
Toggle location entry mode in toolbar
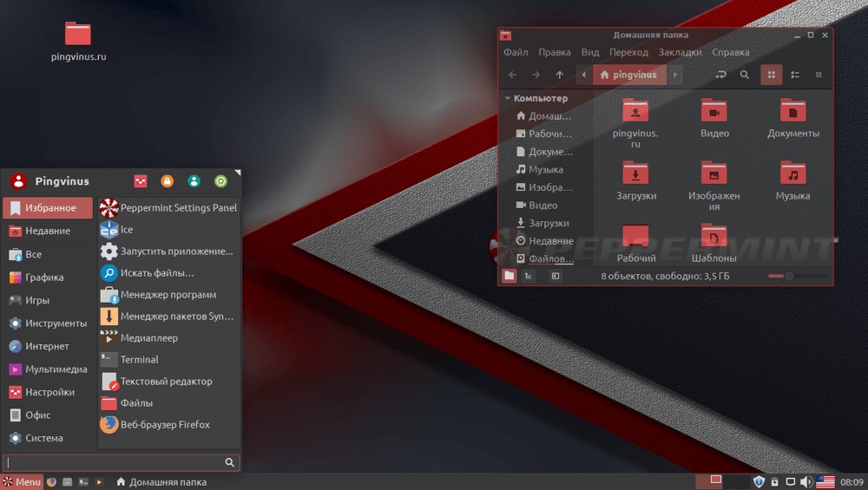tap(720, 75)
